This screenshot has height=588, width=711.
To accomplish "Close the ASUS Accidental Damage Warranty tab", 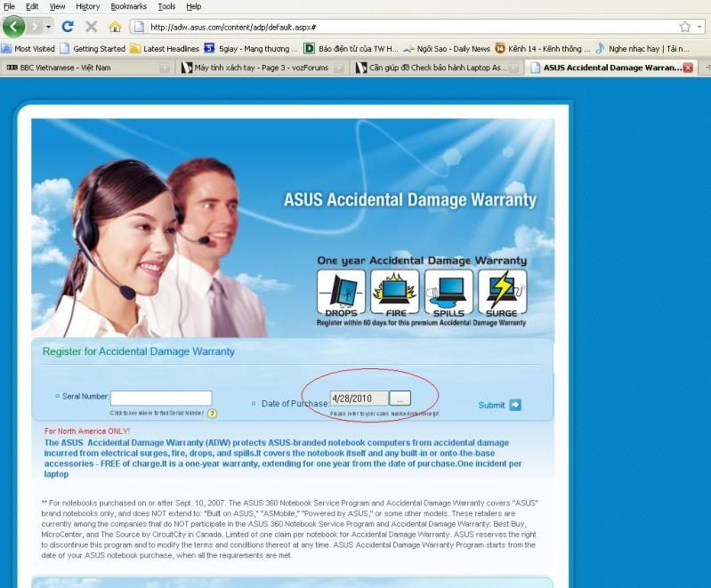I will 688,68.
